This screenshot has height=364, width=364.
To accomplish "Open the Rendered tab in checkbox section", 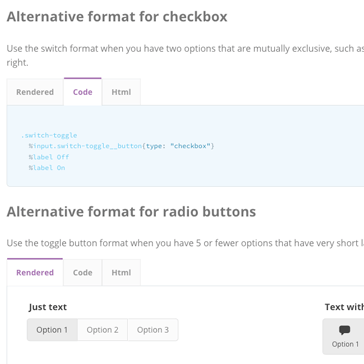I will click(x=35, y=92).
